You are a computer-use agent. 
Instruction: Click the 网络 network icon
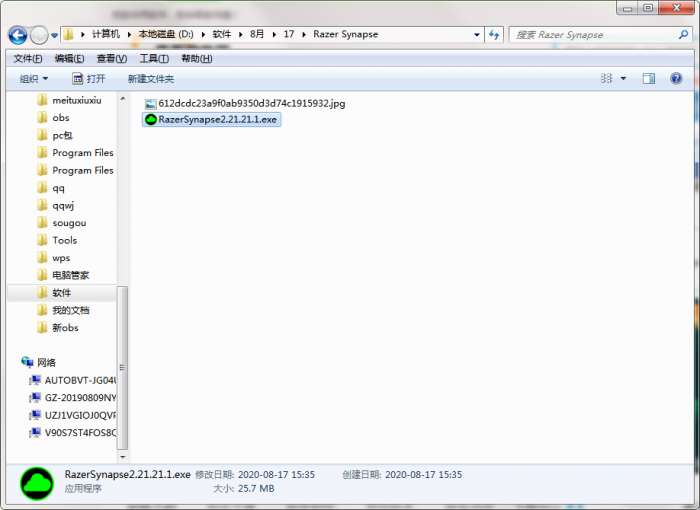27,362
